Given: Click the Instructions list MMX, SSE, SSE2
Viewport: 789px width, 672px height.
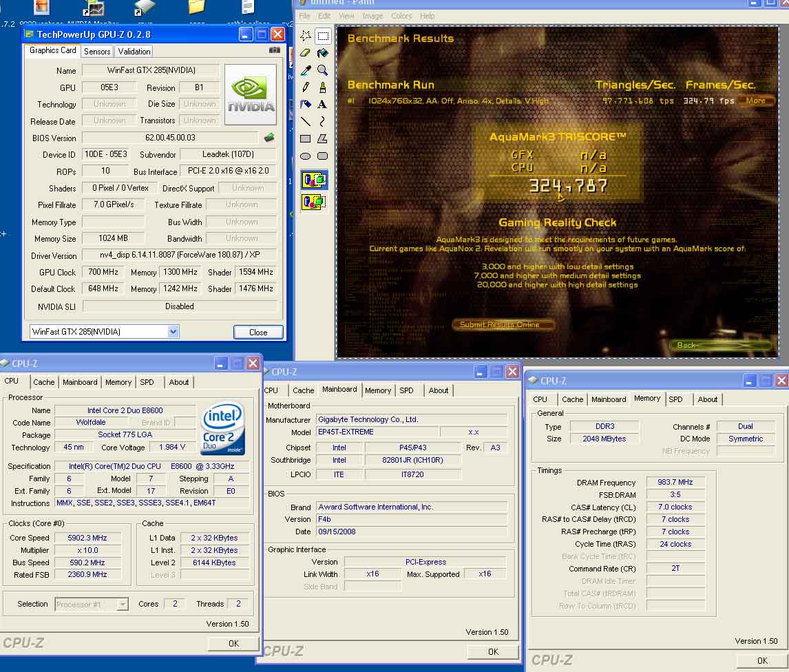Looking at the screenshot, I should coord(152,503).
